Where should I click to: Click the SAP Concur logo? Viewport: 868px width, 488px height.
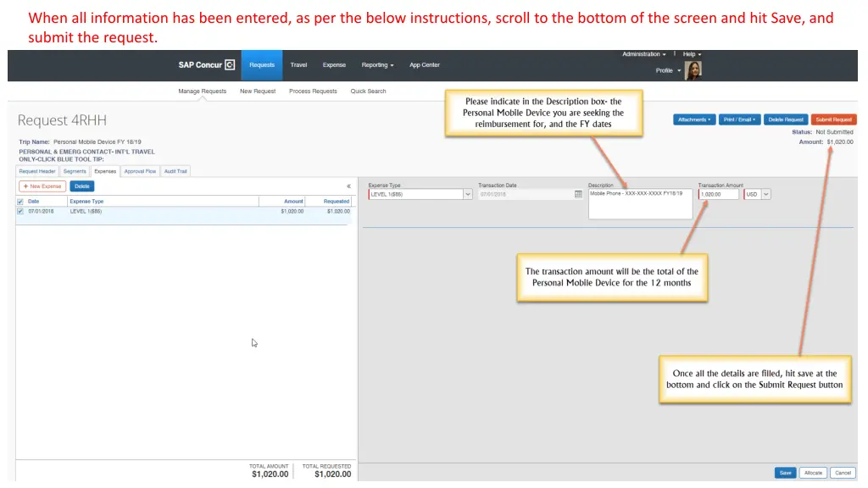206,65
